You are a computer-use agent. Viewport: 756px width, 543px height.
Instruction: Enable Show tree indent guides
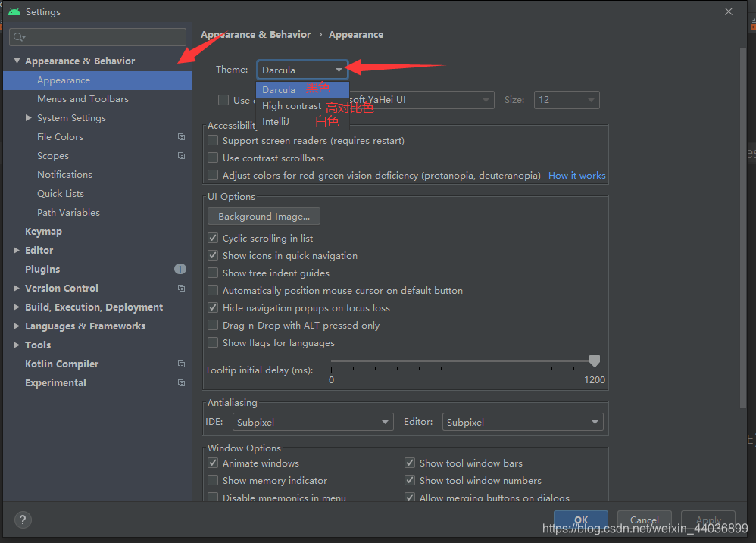tap(213, 273)
